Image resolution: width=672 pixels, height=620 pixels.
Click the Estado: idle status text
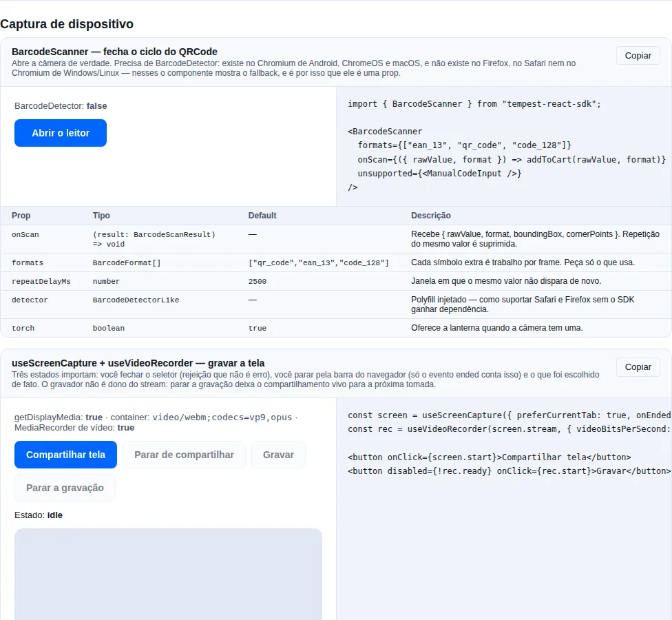pos(39,515)
